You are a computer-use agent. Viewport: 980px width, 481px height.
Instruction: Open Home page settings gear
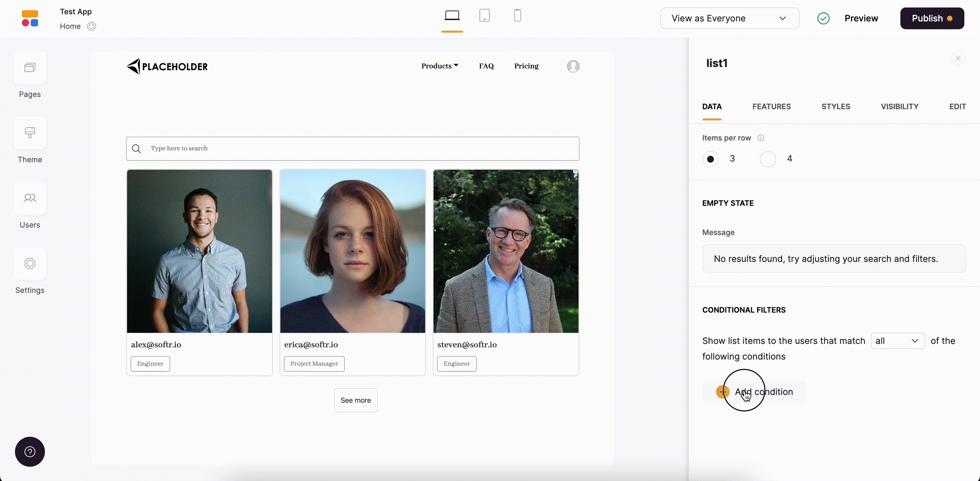[91, 26]
